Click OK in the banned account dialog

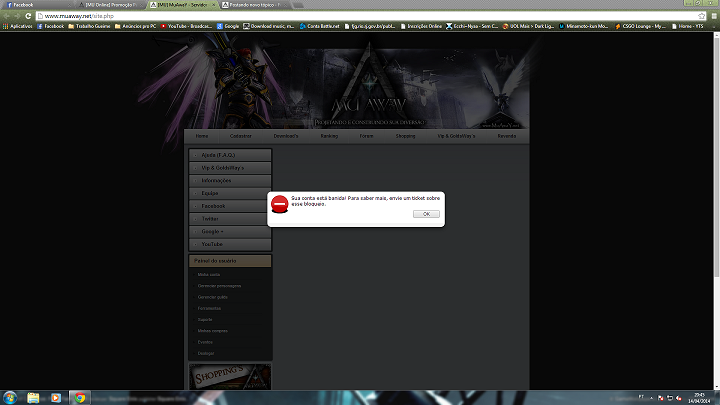pyautogui.click(x=426, y=214)
